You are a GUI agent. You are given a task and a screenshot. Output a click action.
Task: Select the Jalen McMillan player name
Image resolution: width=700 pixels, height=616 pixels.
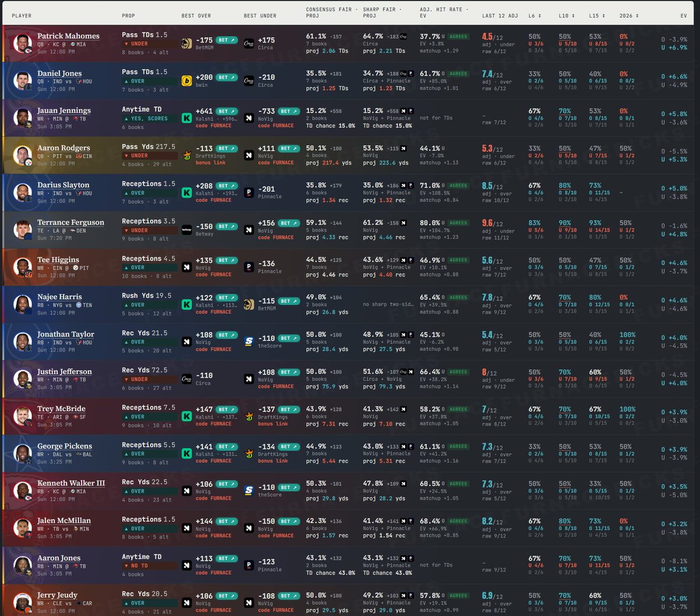64,521
